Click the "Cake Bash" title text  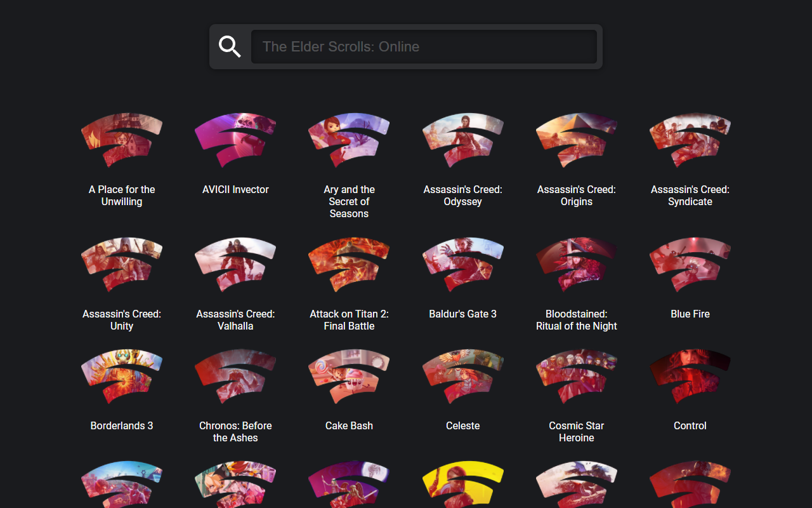(349, 425)
